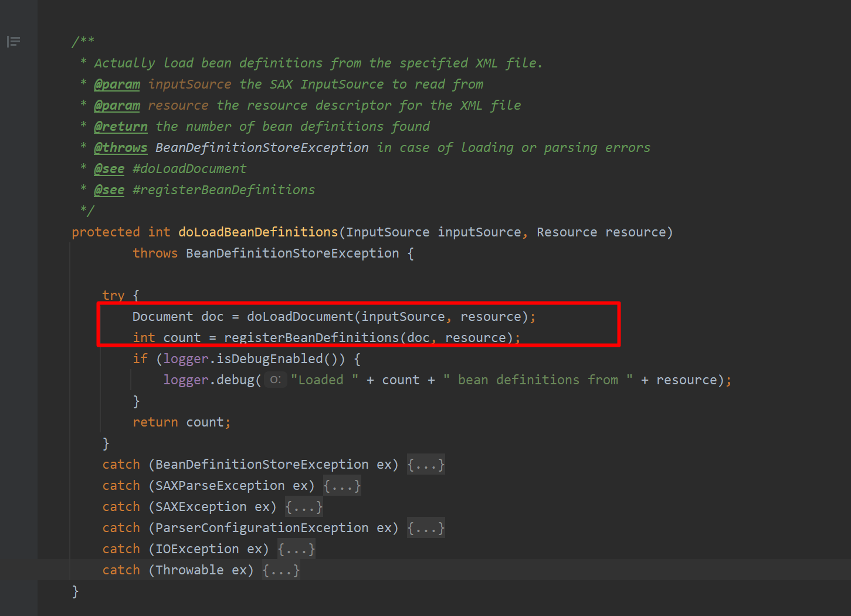Click the 'try' keyword

[113, 296]
